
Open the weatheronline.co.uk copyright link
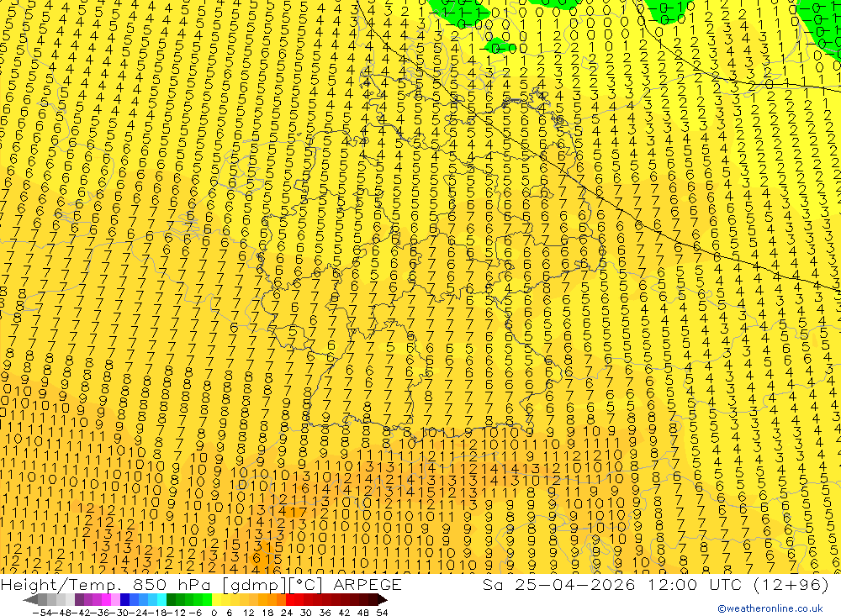770,608
